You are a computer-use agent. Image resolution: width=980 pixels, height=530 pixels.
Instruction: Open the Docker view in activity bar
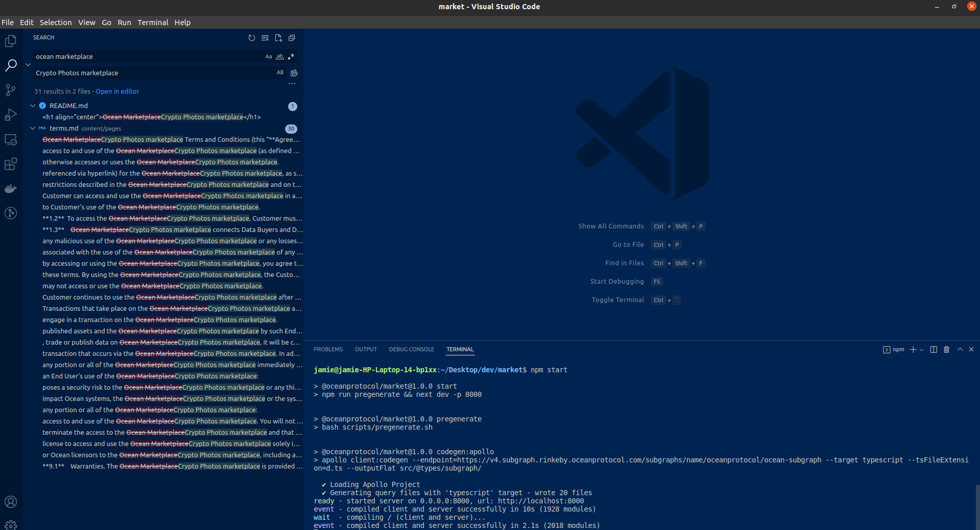[x=11, y=188]
